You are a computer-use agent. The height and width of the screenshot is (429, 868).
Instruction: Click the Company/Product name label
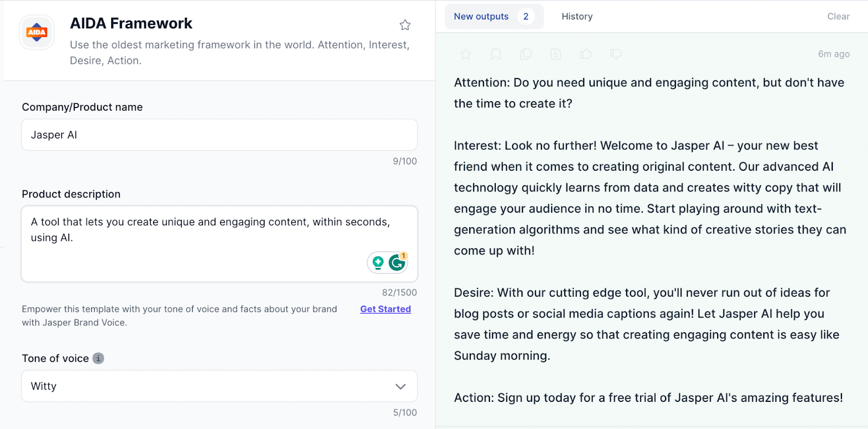(x=82, y=107)
